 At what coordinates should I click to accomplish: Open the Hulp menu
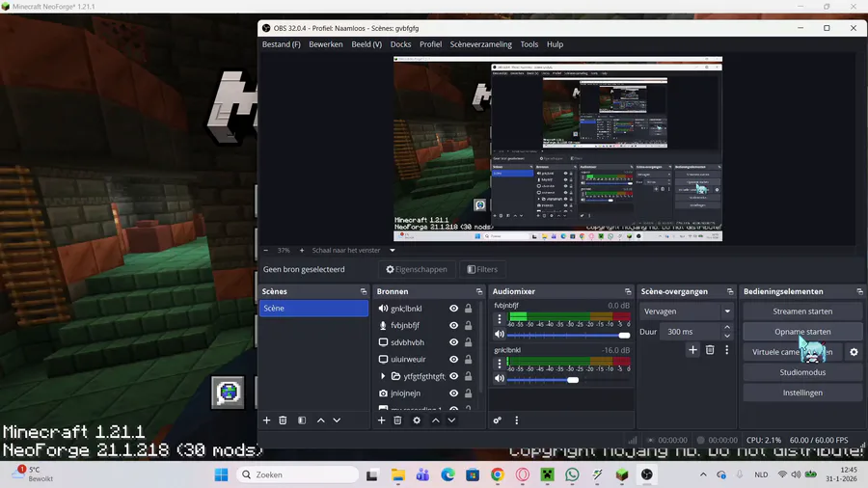555,44
